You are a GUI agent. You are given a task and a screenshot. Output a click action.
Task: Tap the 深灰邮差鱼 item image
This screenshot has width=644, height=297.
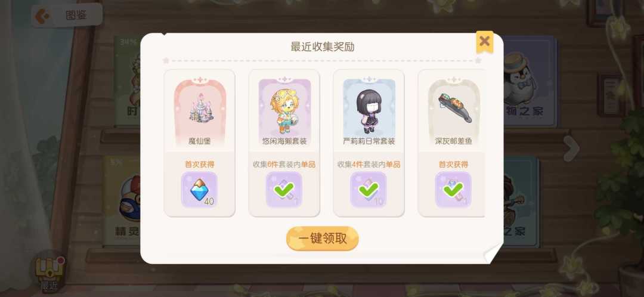pos(454,107)
